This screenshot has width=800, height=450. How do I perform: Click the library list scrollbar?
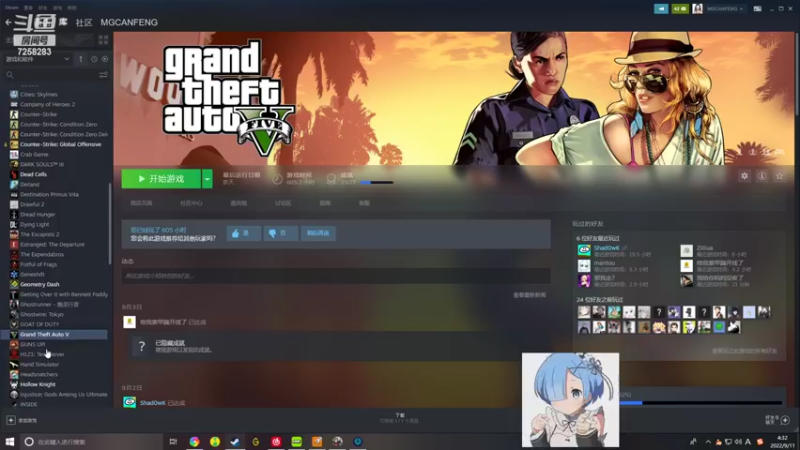[x=110, y=223]
